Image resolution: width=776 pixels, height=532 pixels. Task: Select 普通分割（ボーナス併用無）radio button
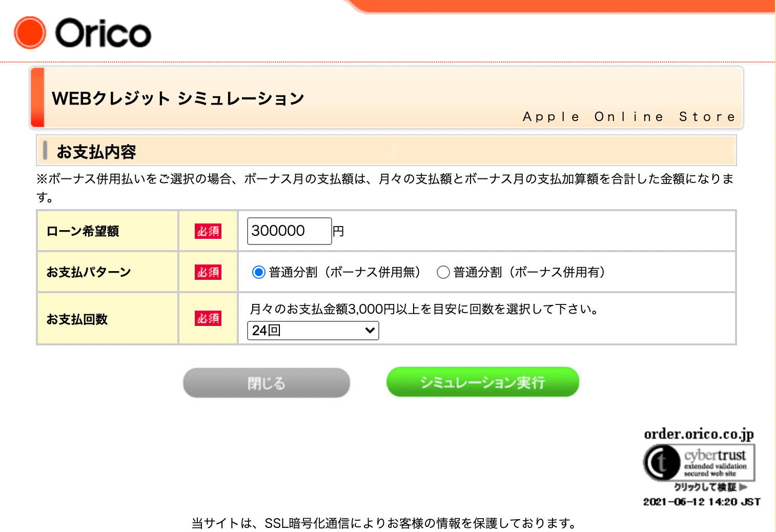pos(259,272)
